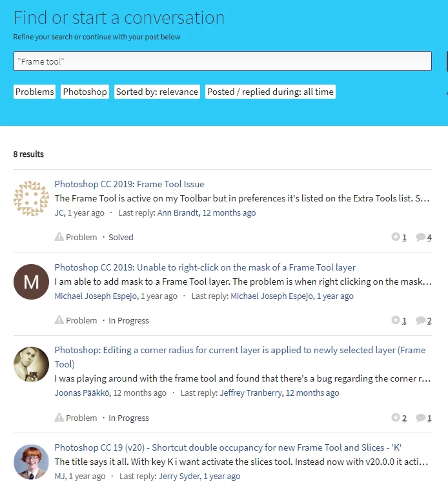Click JC's patterned avatar
The height and width of the screenshot is (492, 448).
click(31, 198)
